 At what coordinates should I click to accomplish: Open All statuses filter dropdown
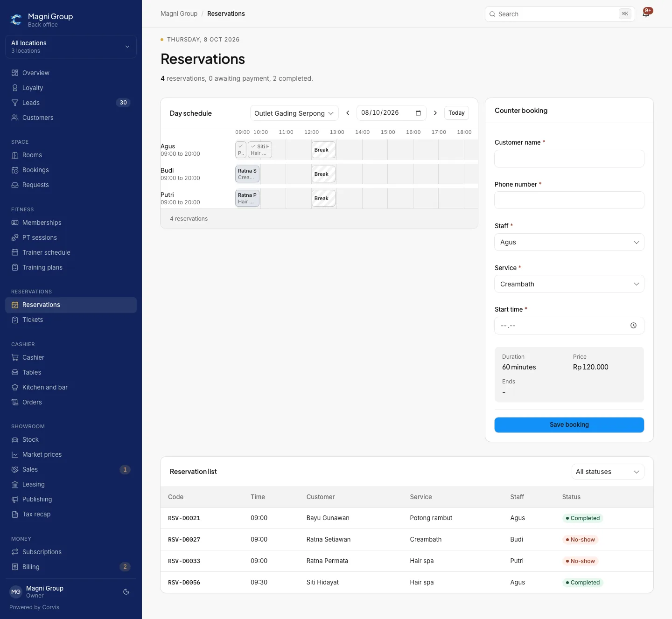click(x=608, y=472)
